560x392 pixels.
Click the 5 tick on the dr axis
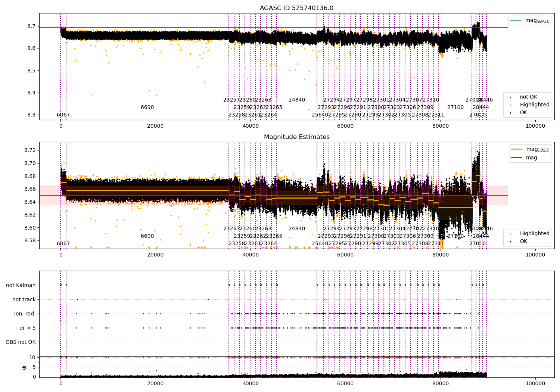34,367
